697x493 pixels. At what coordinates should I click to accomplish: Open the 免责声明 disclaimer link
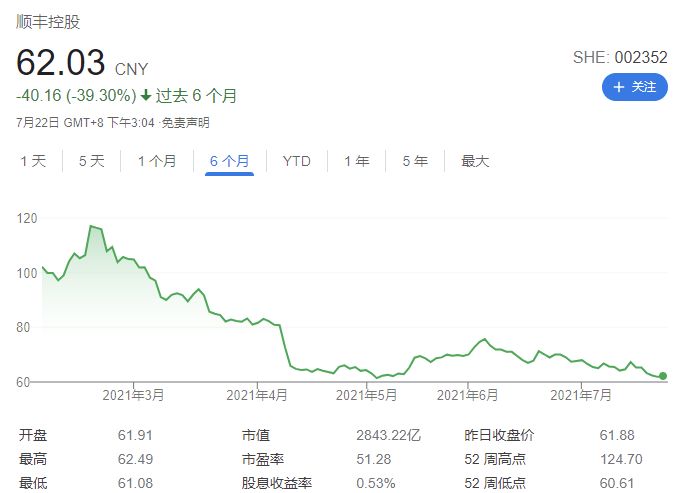[x=185, y=123]
